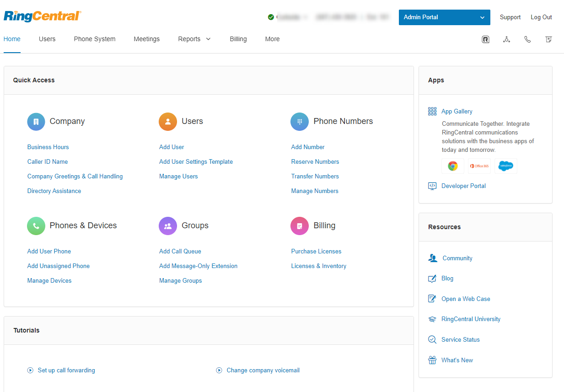Open the More menu

pos(272,39)
